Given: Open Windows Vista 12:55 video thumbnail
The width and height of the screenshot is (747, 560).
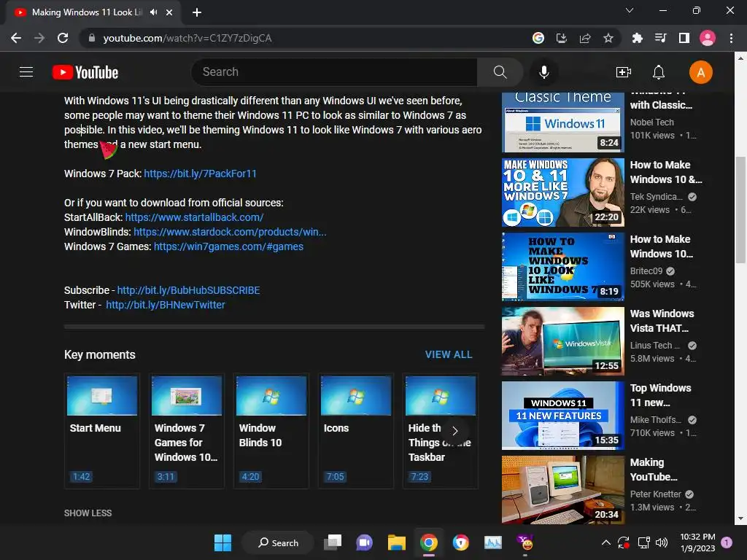Looking at the screenshot, I should [562, 341].
